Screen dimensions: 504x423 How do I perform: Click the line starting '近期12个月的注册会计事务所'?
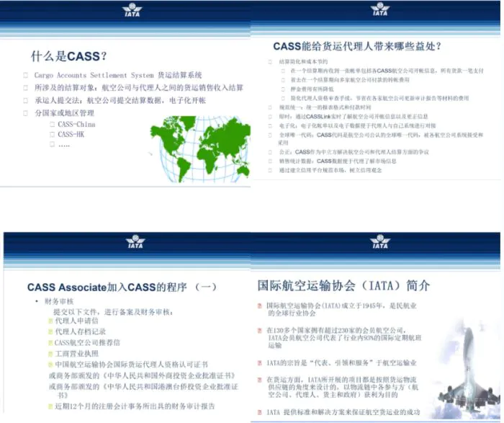[x=135, y=406]
